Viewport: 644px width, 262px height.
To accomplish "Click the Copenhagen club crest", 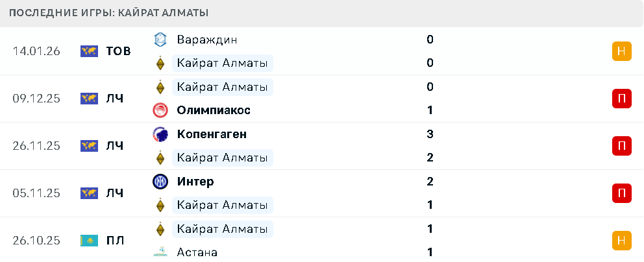I will 160,134.
